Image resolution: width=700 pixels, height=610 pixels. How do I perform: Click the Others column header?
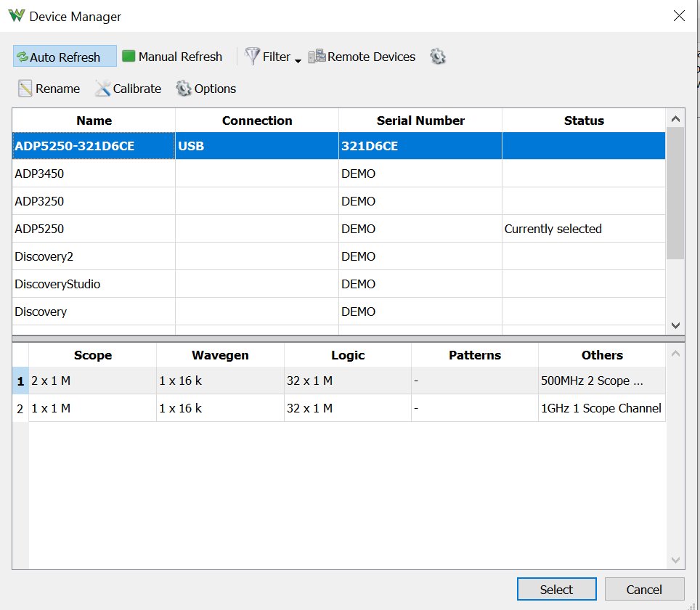tap(602, 355)
